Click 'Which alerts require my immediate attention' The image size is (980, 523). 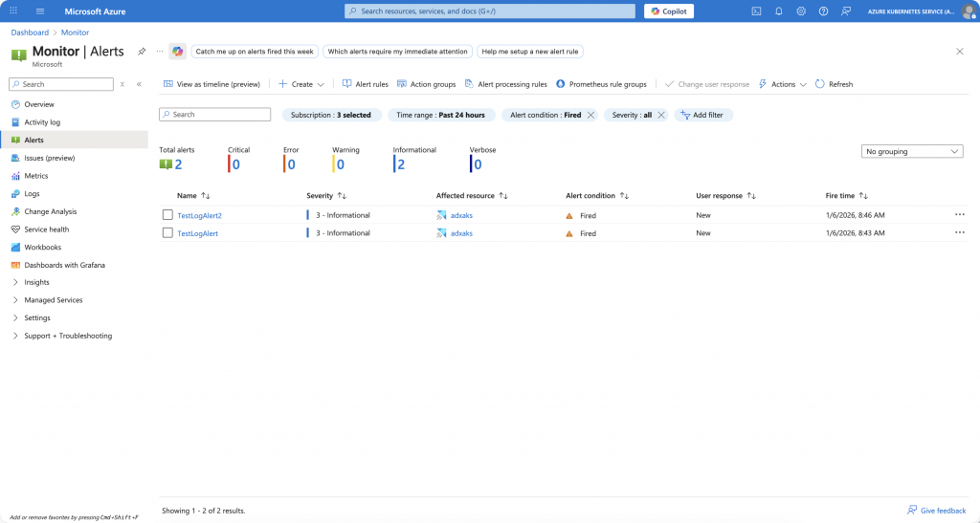tap(397, 52)
